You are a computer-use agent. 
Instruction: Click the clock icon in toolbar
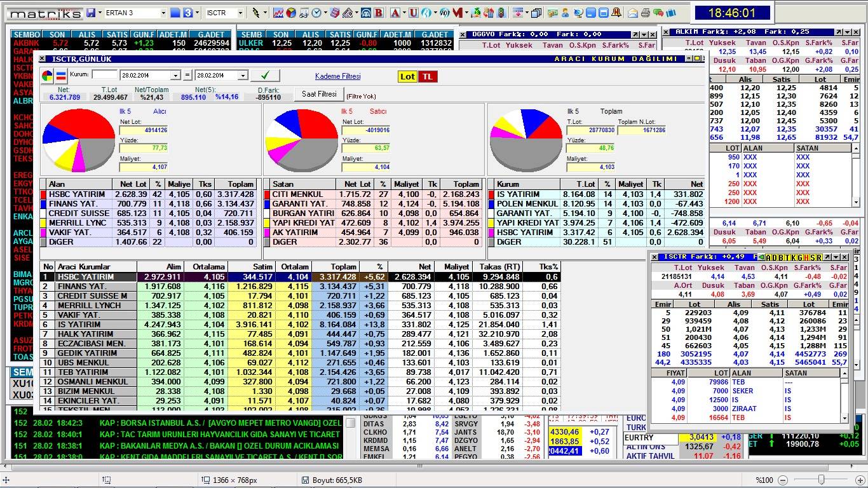pyautogui.click(x=316, y=13)
